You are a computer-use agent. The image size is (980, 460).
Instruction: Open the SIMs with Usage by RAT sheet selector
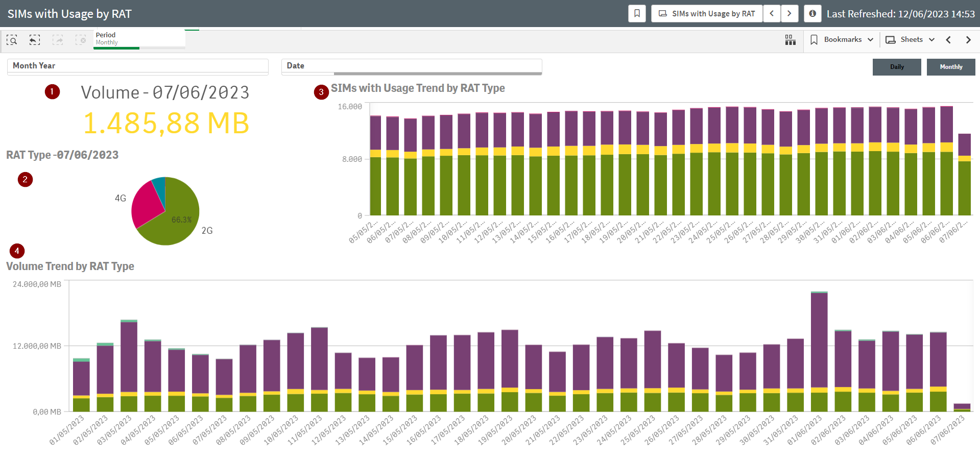point(707,14)
